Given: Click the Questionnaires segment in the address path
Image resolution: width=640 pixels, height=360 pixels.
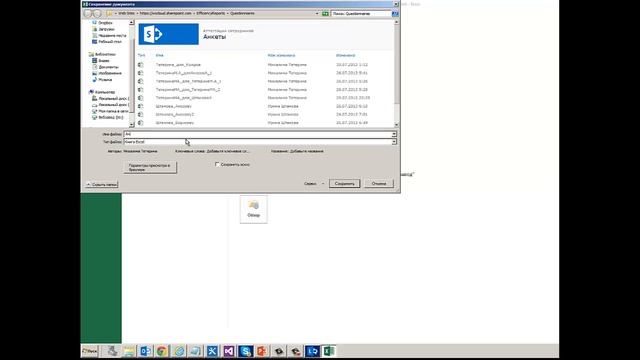Looking at the screenshot, I should point(242,13).
